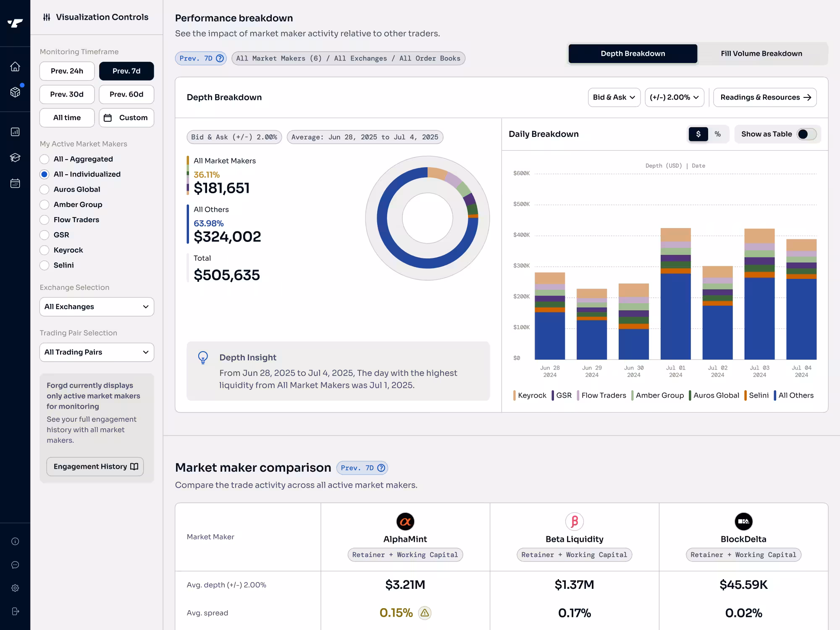Image resolution: width=840 pixels, height=630 pixels.
Task: Switch daily breakdown to percentage view
Action: (718, 134)
